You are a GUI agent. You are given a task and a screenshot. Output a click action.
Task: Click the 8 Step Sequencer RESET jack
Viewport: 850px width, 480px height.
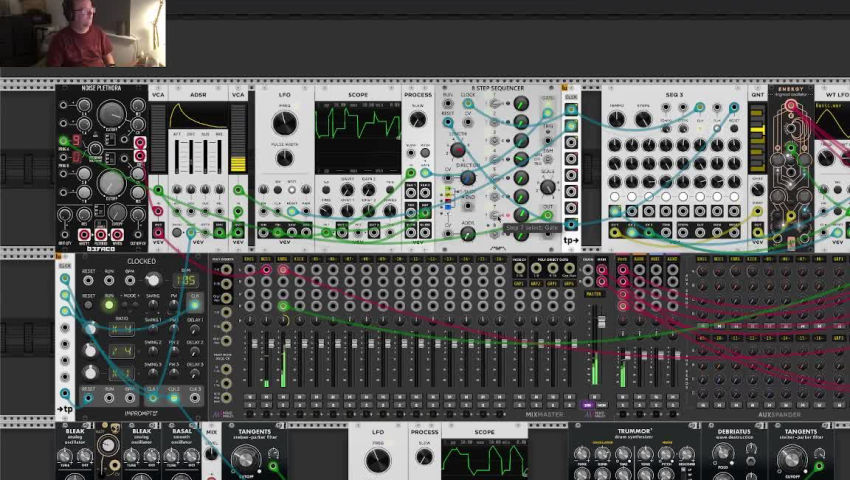(x=448, y=122)
